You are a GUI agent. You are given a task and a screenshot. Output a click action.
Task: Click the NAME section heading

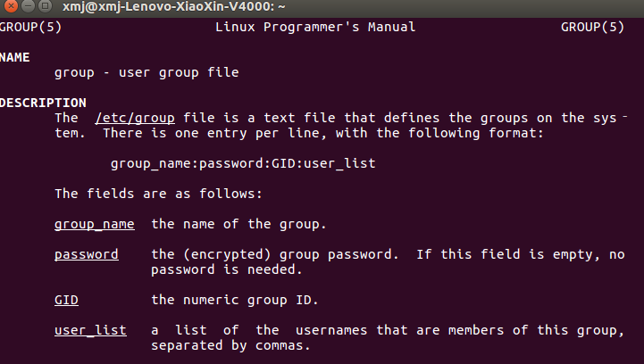15,57
